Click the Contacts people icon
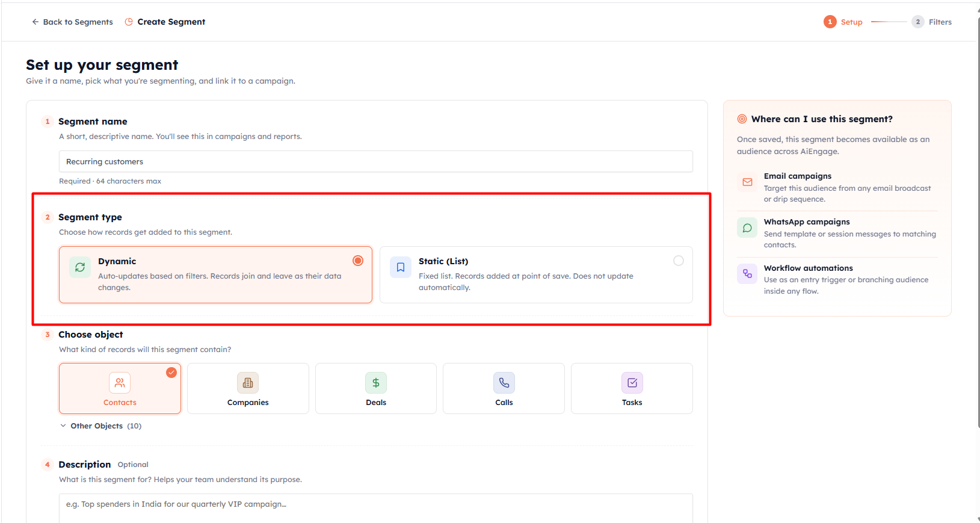 click(120, 383)
